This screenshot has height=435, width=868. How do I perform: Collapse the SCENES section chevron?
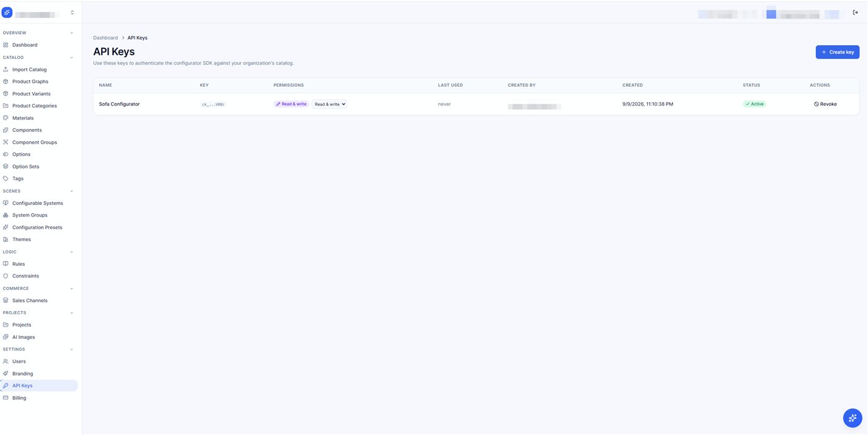tap(71, 191)
